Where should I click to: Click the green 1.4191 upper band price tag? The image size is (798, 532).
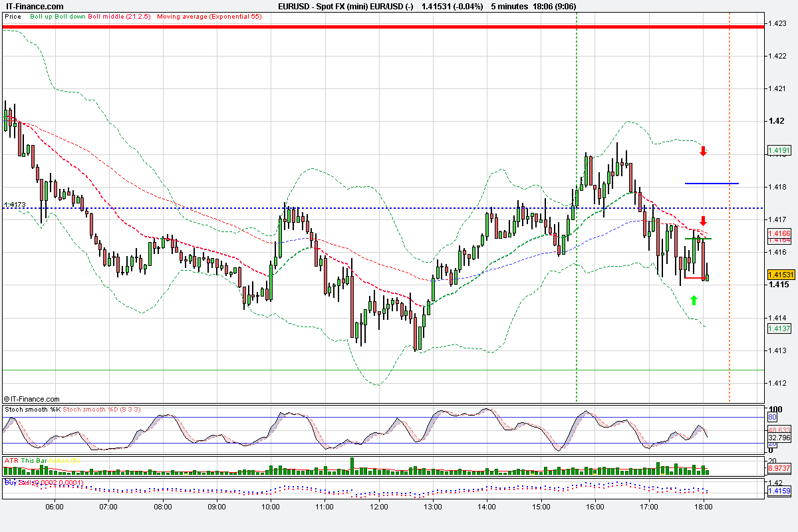pos(778,150)
